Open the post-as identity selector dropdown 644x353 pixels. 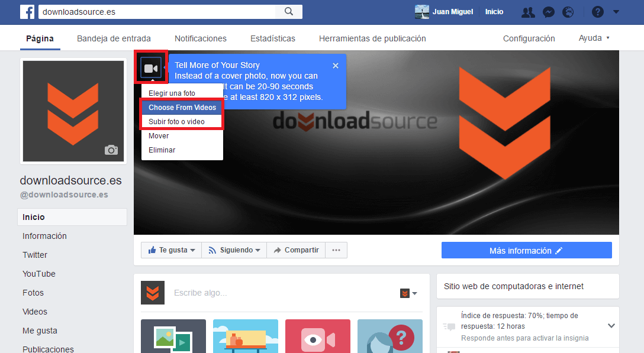coord(408,293)
